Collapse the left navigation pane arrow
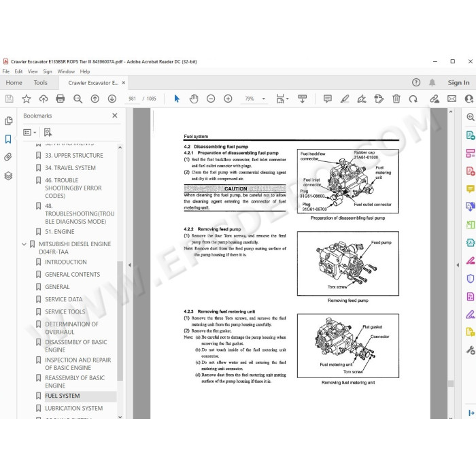 pyautogui.click(x=130, y=265)
